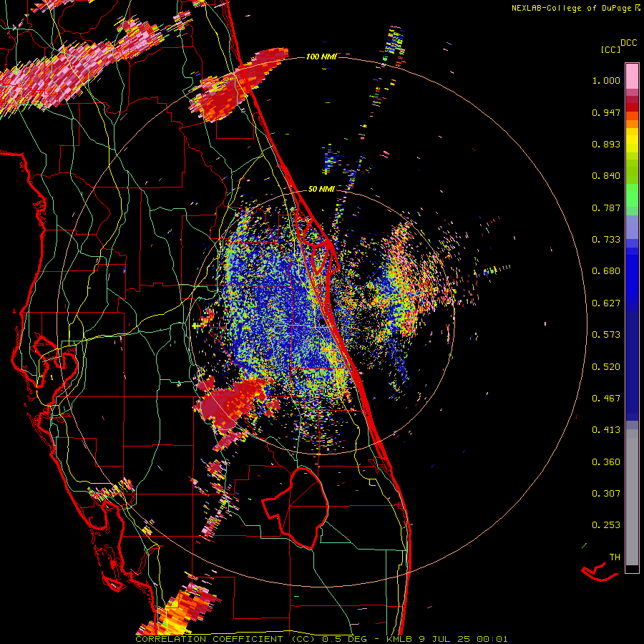644x644 pixels.
Task: Pick the gray color band on scale
Action: coord(632,497)
